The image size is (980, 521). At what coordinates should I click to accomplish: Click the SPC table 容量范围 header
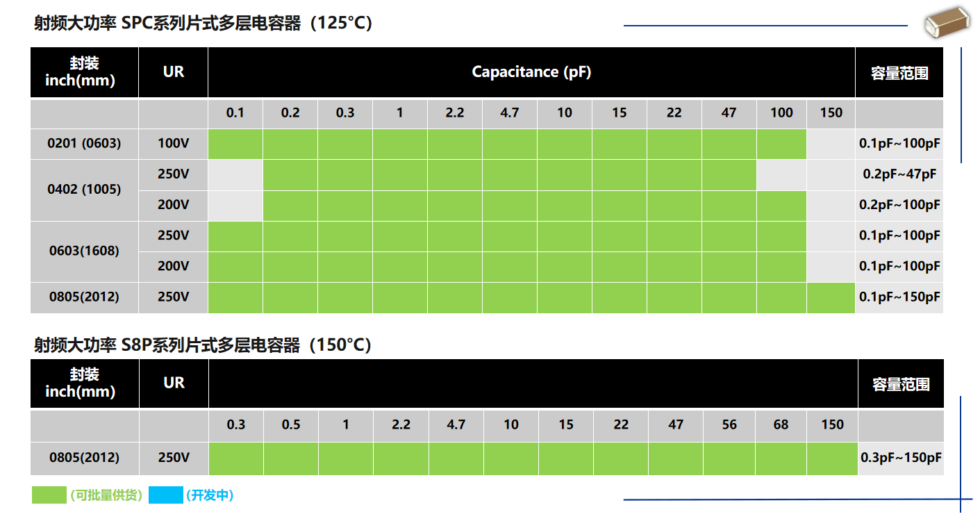point(899,72)
